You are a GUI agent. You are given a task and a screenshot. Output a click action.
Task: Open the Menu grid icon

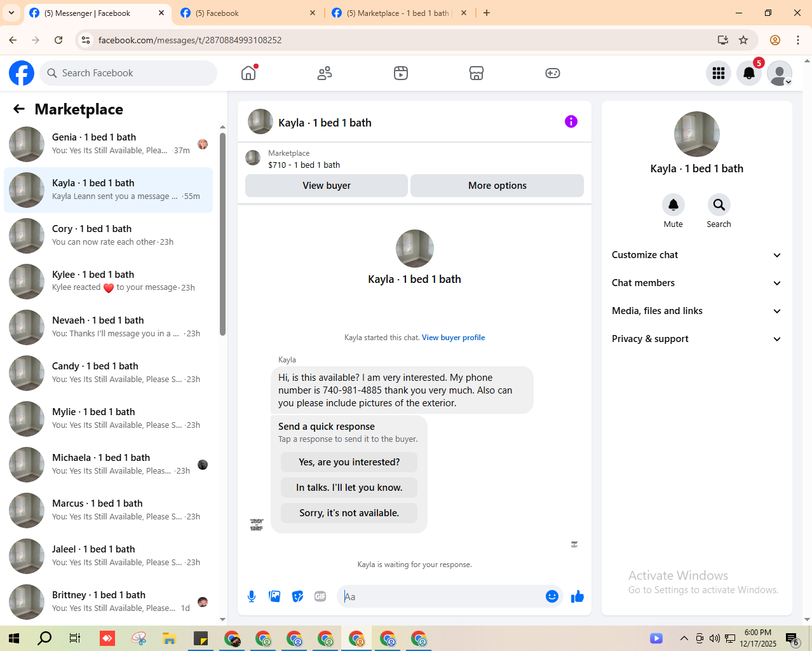coord(719,73)
